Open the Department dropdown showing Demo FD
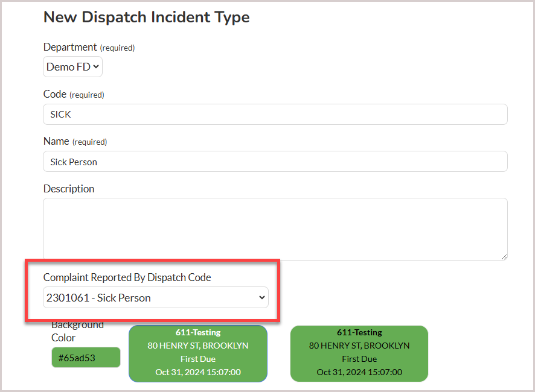This screenshot has width=535, height=392. 72,67
